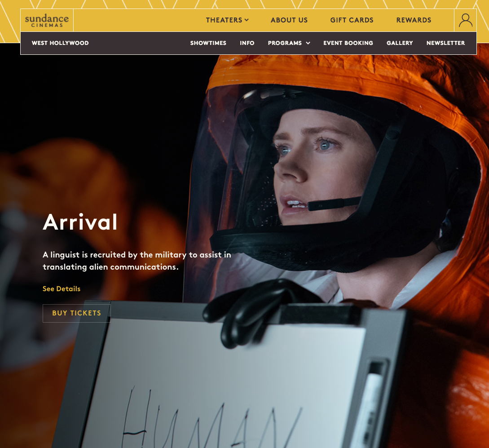Click the Arrival synopsis about a linguist
Viewport: 489px width, 448px height.
coord(137,261)
